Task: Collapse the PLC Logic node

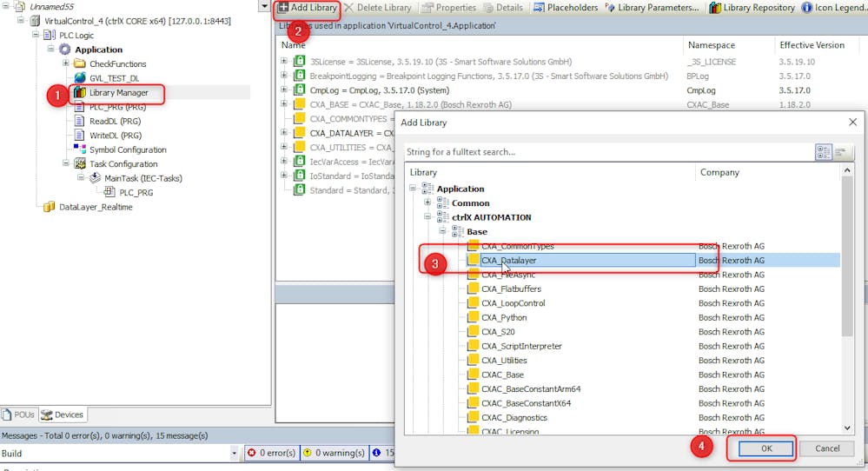Action: coord(36,34)
